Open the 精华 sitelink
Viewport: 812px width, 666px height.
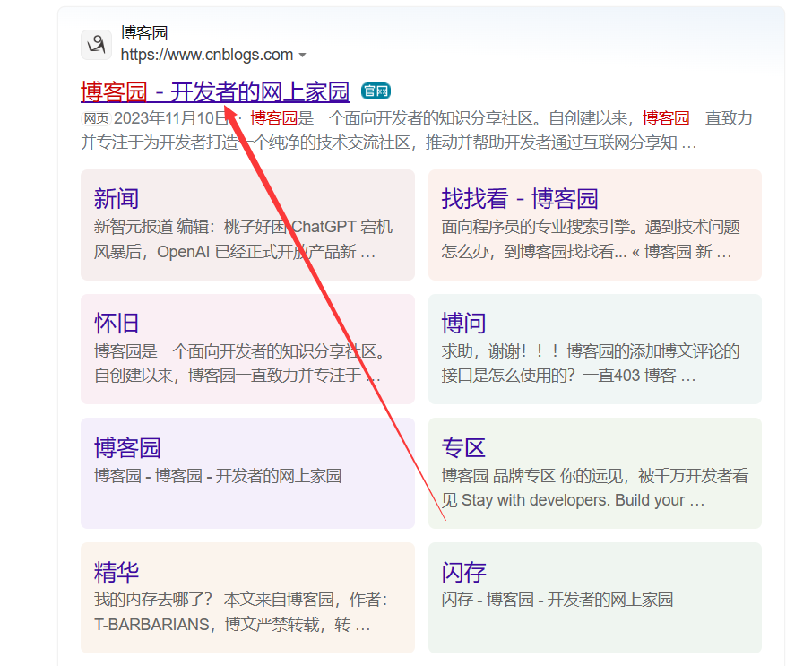pyautogui.click(x=117, y=572)
